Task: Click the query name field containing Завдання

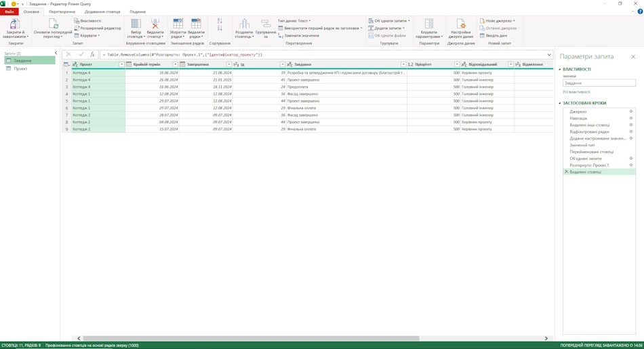Action: pos(599,83)
